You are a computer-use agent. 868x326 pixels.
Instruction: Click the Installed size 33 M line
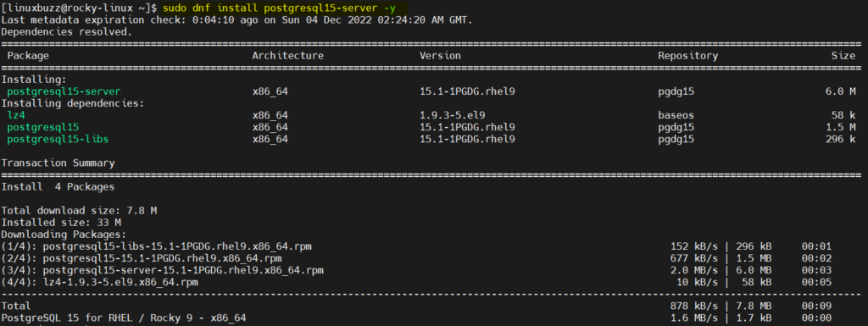[61, 223]
